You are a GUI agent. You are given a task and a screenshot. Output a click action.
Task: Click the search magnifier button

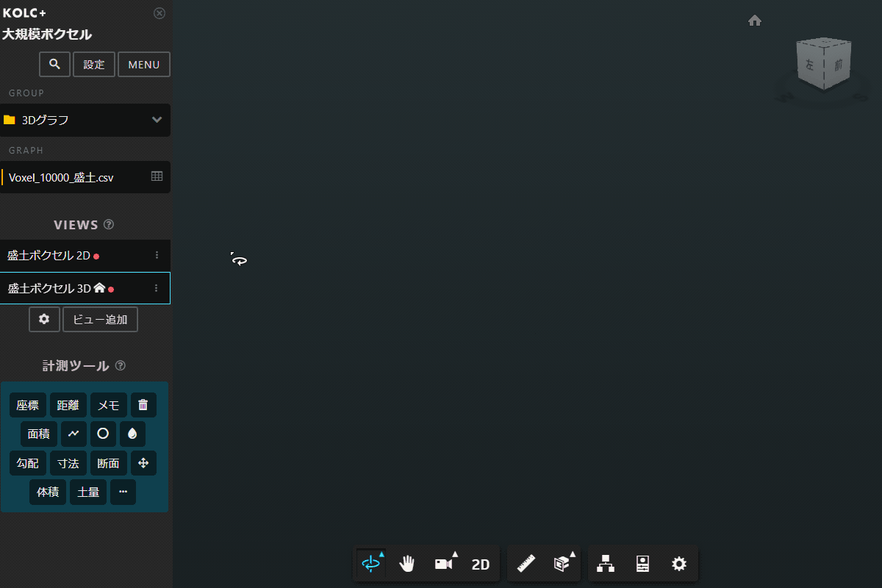[x=54, y=65]
